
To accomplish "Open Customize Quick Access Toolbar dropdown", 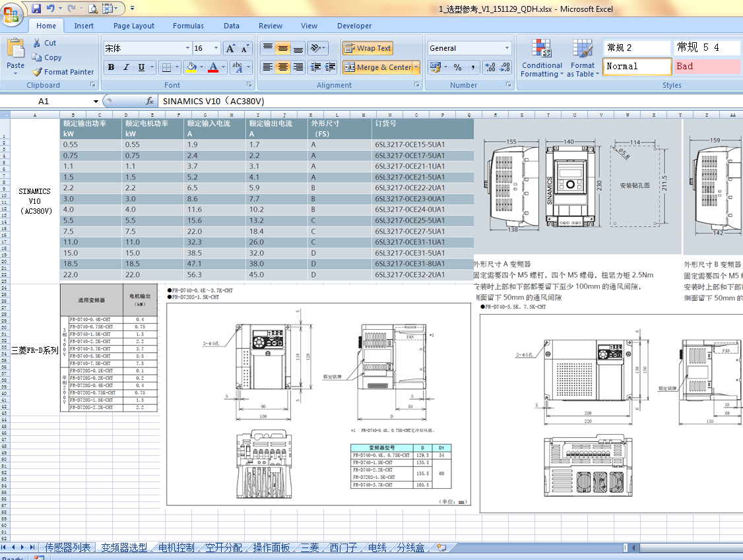I will point(132,8).
